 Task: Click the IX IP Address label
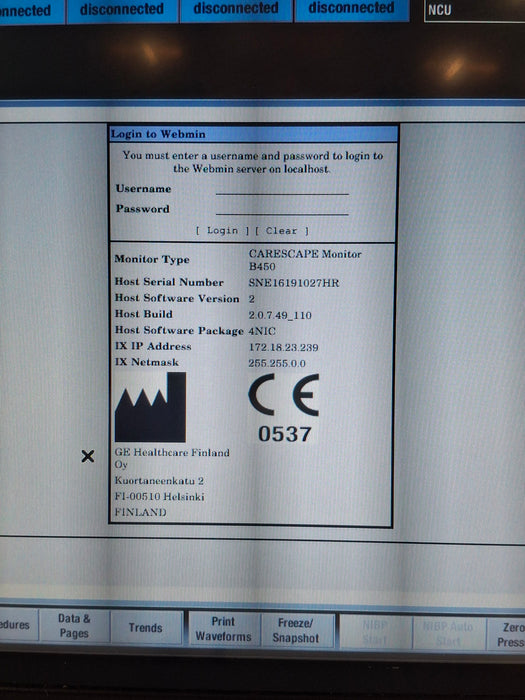click(x=153, y=346)
